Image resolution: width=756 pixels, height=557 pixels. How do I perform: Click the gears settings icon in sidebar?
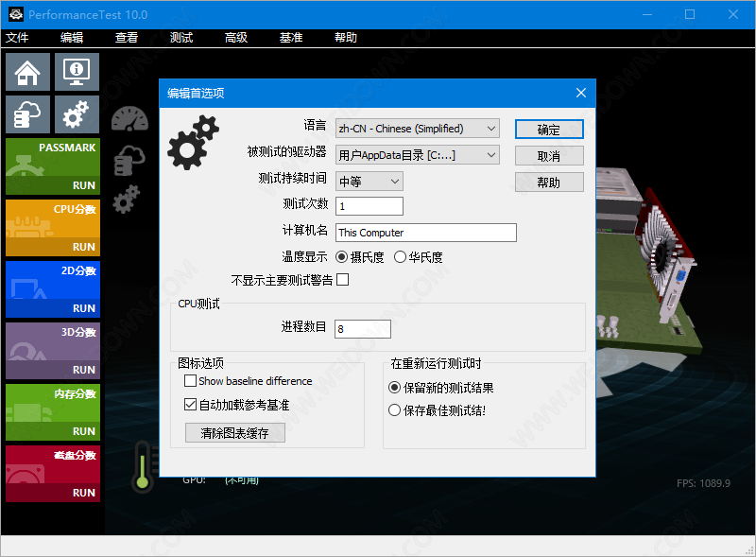pos(77,114)
